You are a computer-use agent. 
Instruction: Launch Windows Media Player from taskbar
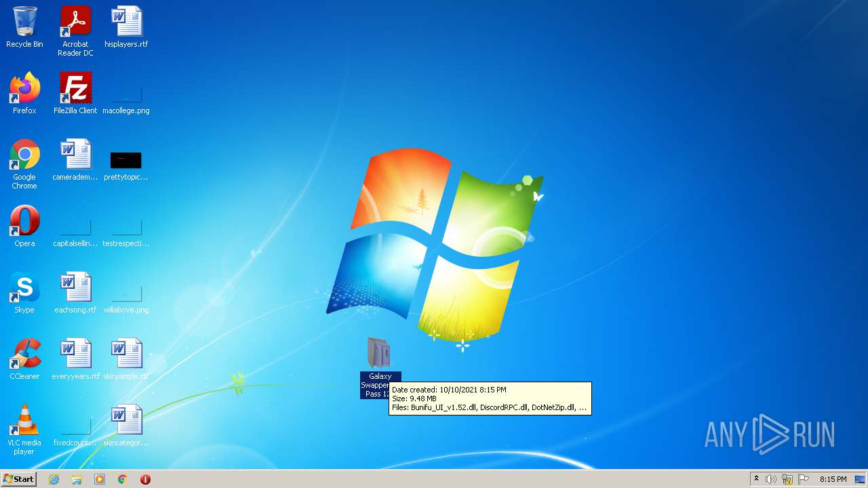[x=100, y=479]
